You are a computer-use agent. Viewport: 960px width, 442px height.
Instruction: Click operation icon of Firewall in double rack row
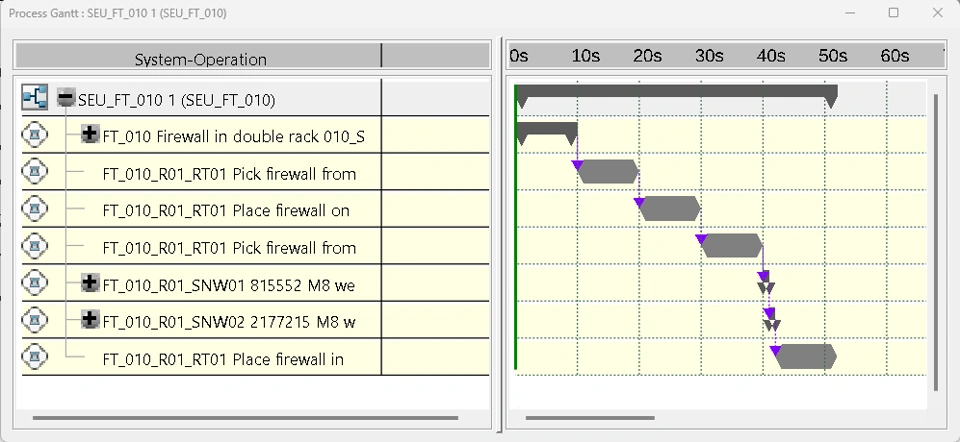(34, 134)
